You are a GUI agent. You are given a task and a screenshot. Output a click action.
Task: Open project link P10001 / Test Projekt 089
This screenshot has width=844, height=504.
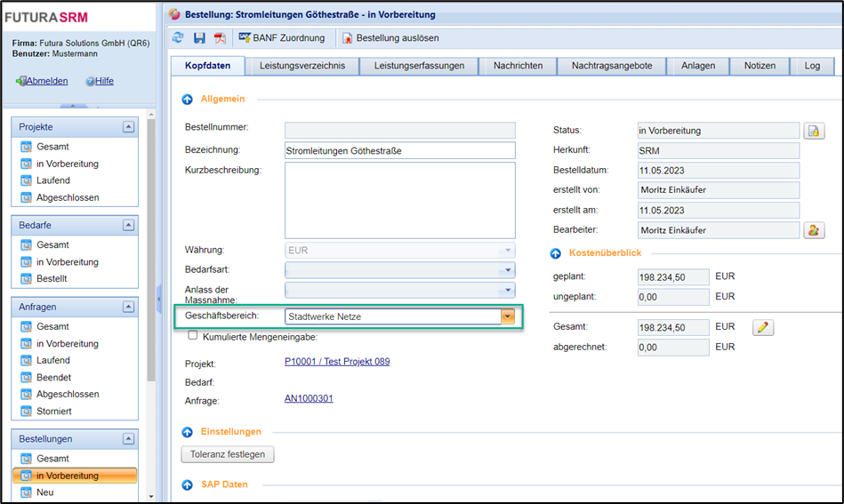coord(336,362)
